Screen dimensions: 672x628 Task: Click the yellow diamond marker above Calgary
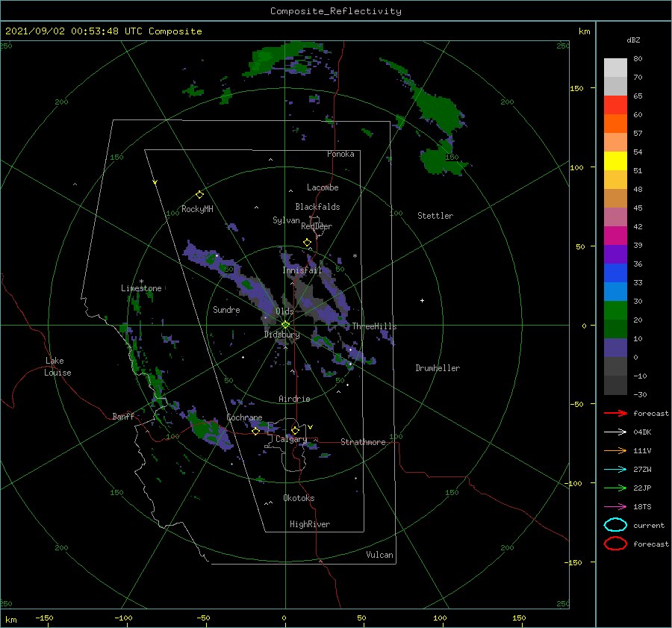[295, 430]
